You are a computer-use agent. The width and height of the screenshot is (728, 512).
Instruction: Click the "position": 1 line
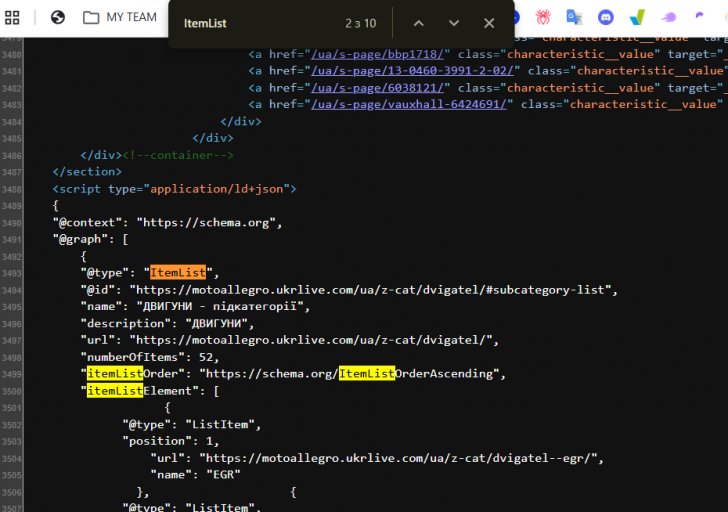click(170, 441)
